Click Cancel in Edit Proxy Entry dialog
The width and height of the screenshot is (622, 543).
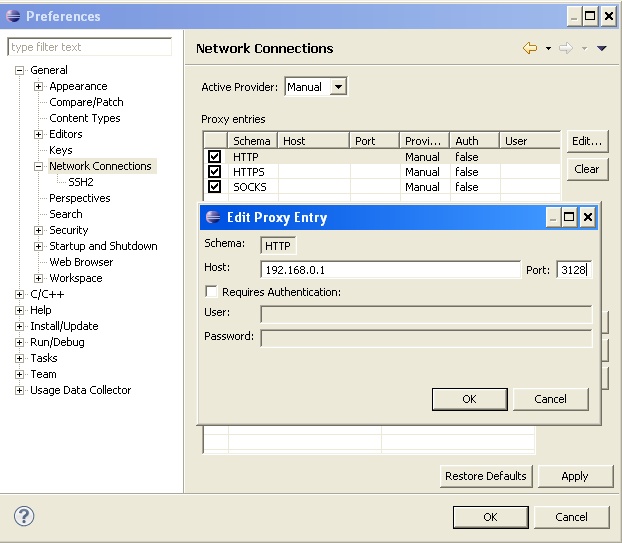point(550,399)
